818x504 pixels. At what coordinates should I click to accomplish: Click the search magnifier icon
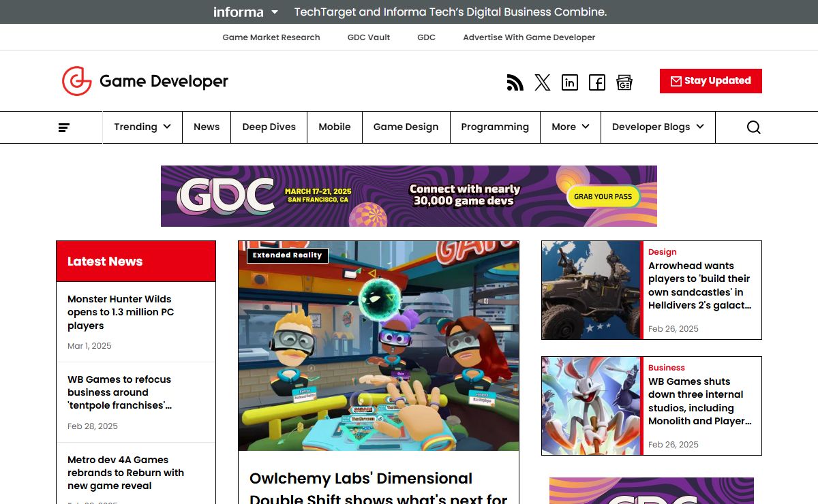[753, 127]
